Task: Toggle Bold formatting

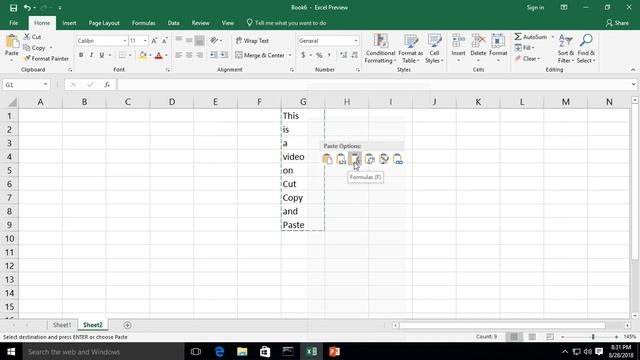Action: click(x=81, y=55)
